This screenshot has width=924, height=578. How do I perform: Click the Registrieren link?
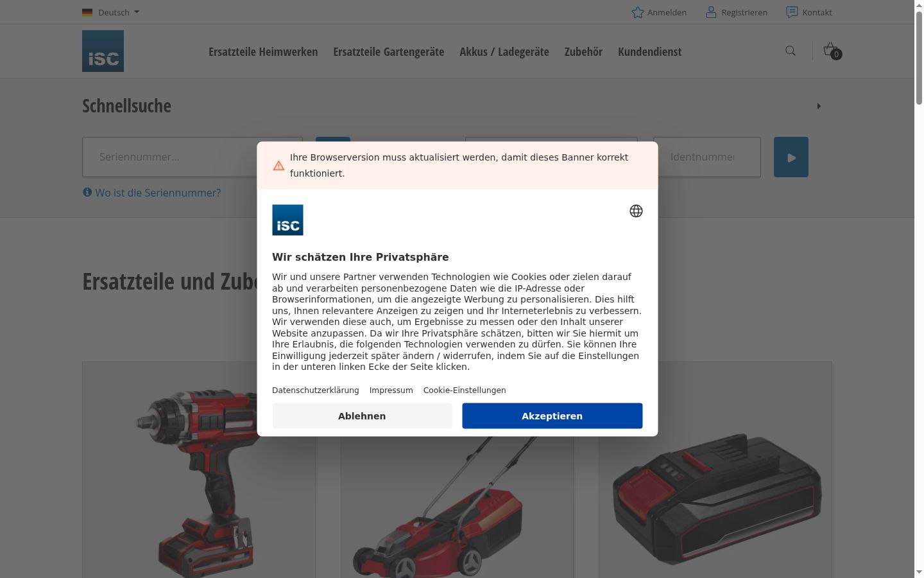[744, 12]
